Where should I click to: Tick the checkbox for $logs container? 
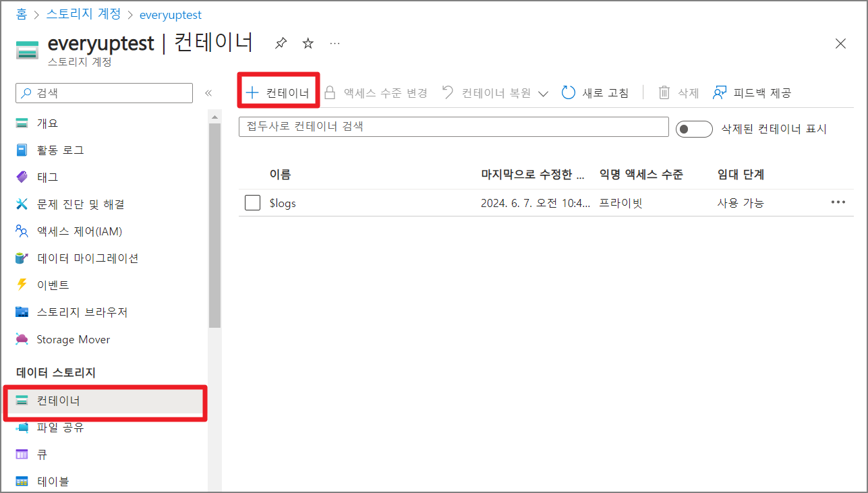coord(253,202)
